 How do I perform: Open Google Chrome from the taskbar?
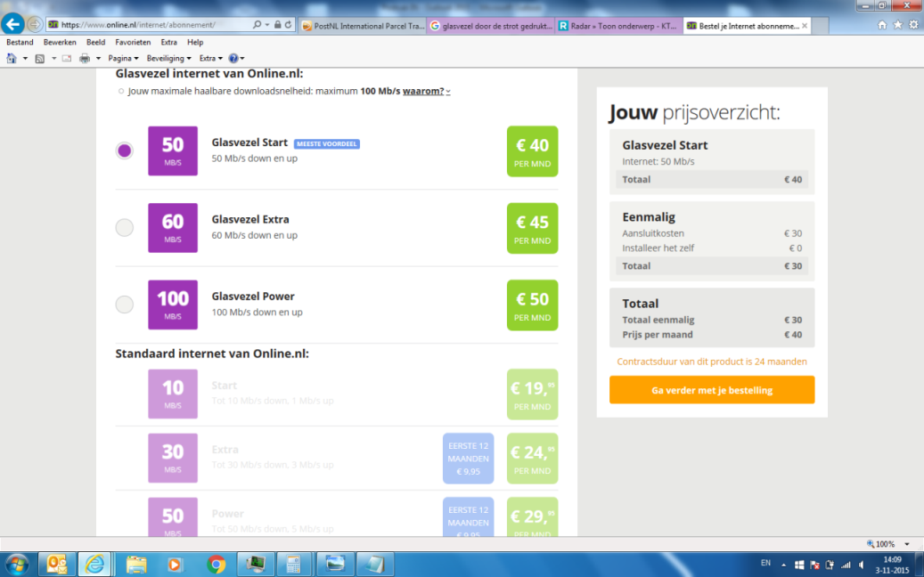pyautogui.click(x=216, y=564)
